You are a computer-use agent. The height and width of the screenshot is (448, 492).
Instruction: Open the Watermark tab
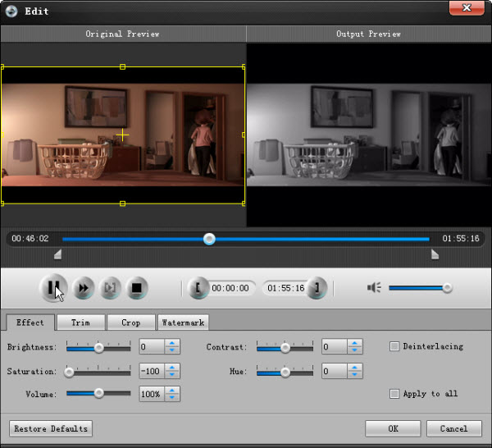(183, 322)
